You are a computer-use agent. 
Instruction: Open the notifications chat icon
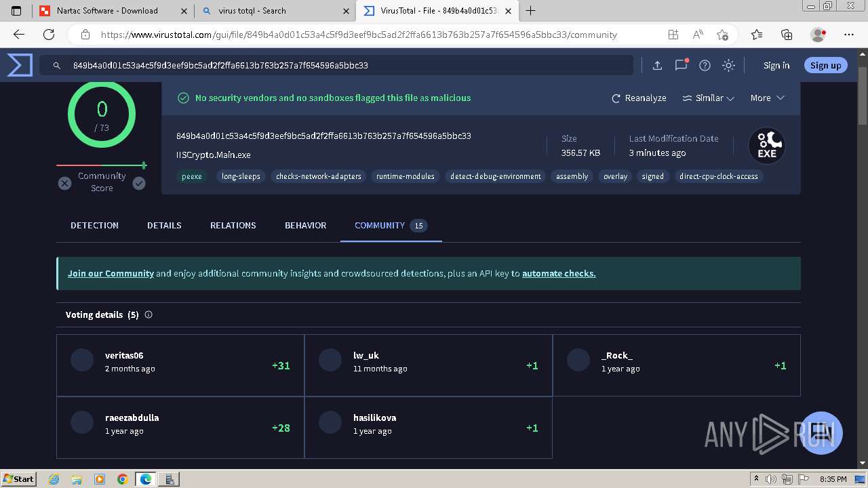click(x=681, y=65)
